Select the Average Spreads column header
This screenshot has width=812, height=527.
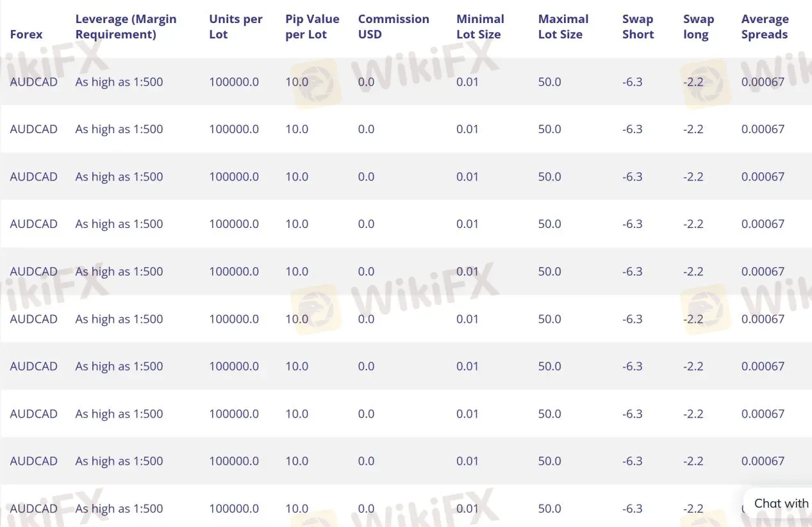coord(765,27)
